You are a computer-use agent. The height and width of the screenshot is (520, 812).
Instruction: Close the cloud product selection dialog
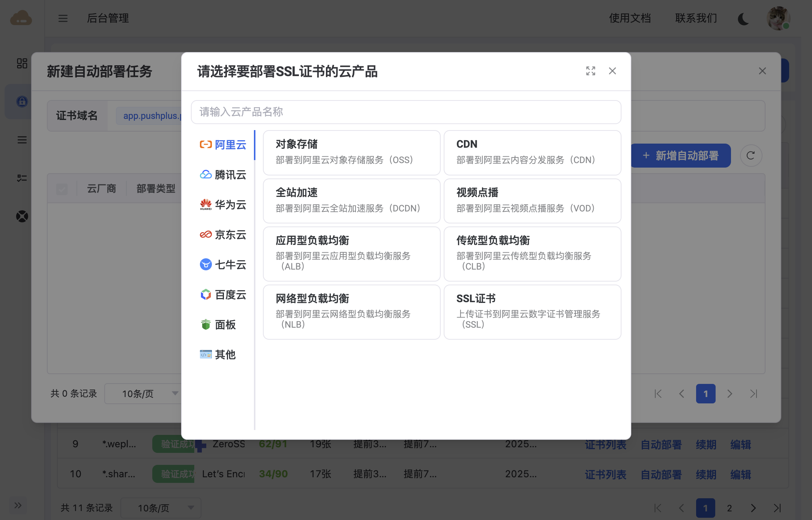612,71
